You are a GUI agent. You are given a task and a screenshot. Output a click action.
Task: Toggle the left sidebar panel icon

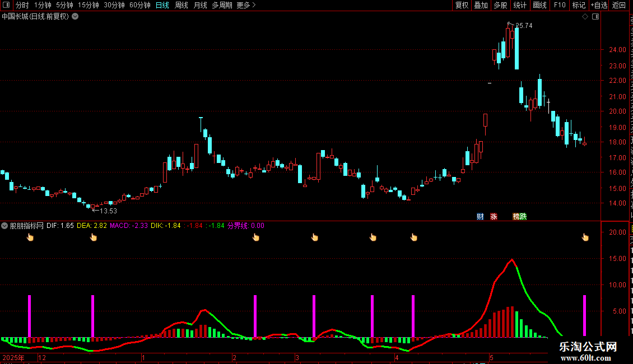[6, 5]
